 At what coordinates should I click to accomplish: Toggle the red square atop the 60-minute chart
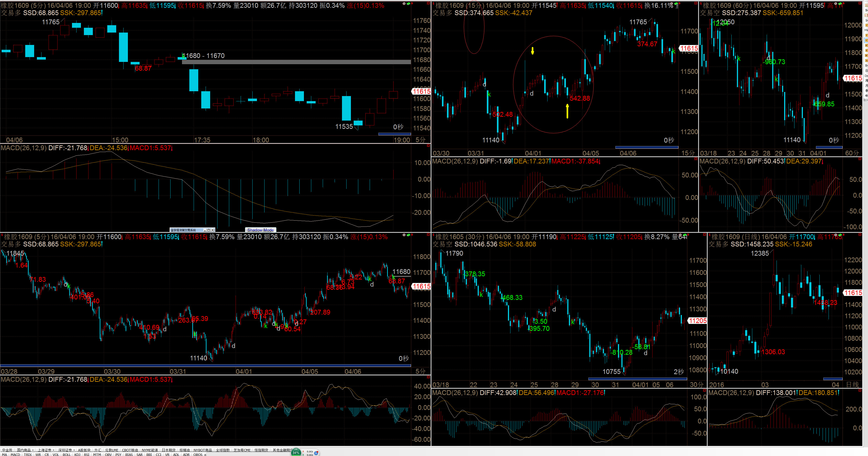pos(860,3)
